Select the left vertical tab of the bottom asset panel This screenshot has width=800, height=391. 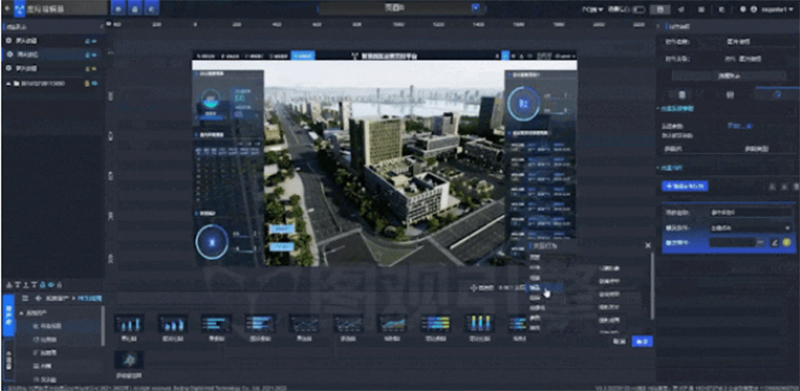(x=8, y=315)
